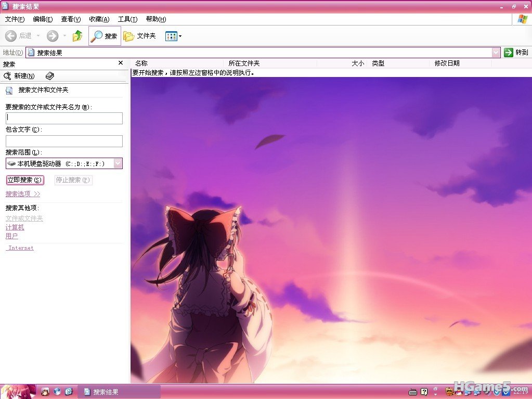The width and height of the screenshot is (532, 399).
Task: Click the 转到 go button
Action: 516,52
